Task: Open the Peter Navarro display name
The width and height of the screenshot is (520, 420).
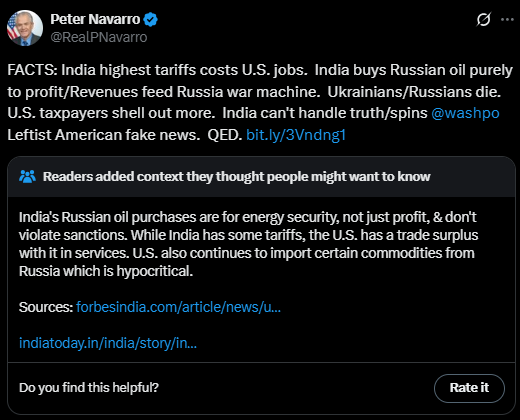Action: pos(95,19)
